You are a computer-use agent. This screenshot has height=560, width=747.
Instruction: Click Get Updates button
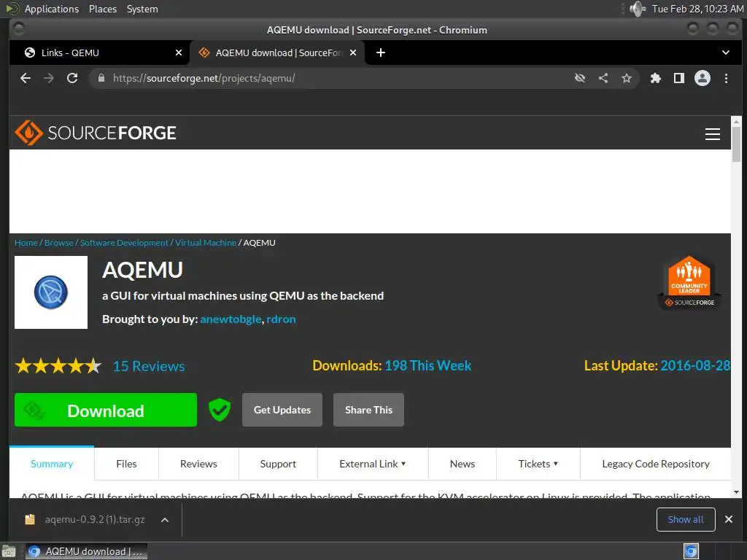[x=282, y=410]
